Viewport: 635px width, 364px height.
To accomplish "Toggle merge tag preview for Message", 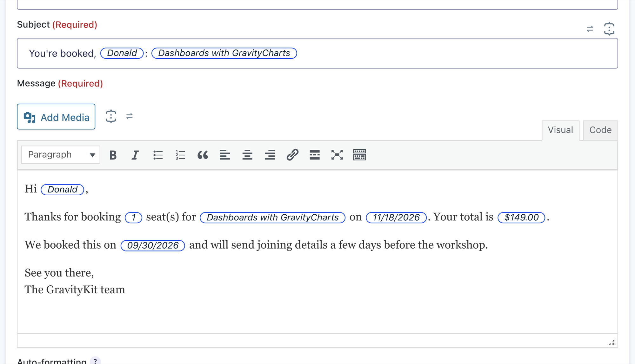I will point(129,116).
